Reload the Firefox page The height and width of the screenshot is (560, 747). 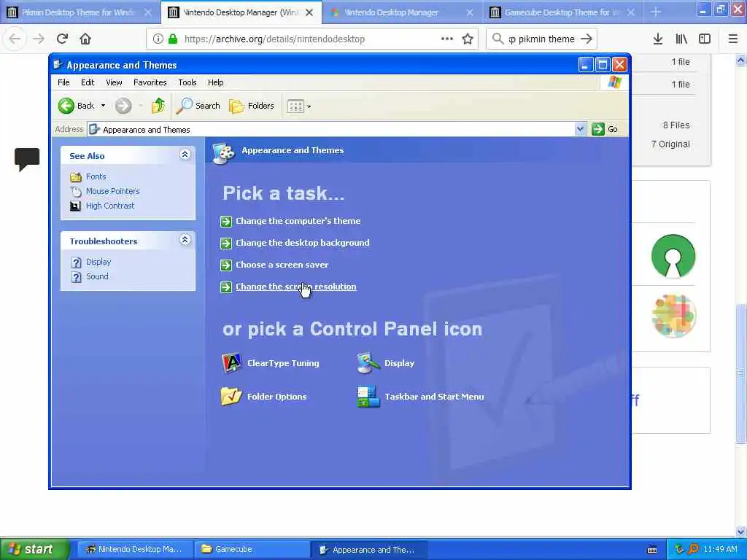[x=62, y=39]
